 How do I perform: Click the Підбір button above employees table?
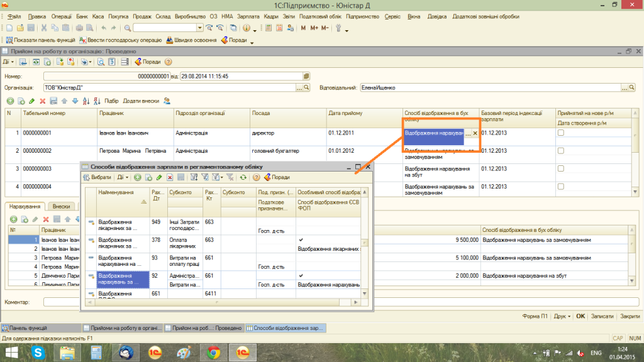111,101
